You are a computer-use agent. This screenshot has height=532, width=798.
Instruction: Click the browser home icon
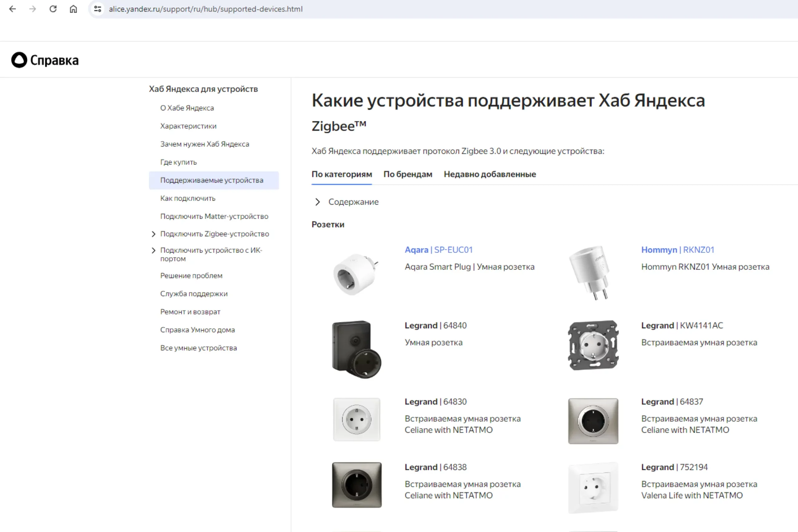73,9
